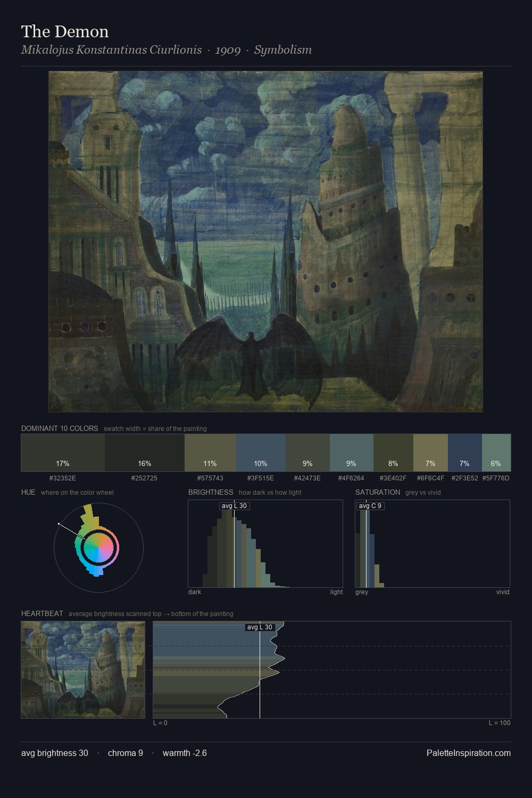Click the year '1909' in subtitle

pos(228,50)
